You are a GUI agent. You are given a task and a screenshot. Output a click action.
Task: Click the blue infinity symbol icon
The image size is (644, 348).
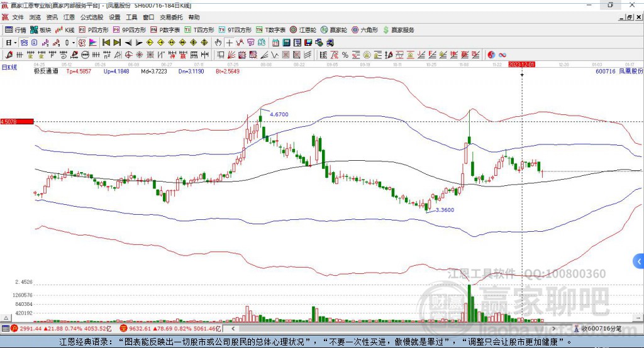coord(502,55)
